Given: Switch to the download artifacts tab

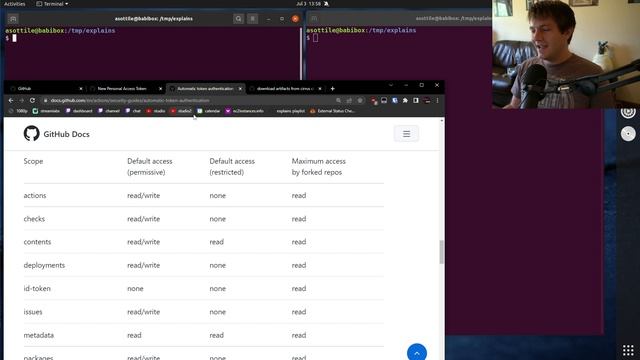Looking at the screenshot, I should (x=286, y=89).
